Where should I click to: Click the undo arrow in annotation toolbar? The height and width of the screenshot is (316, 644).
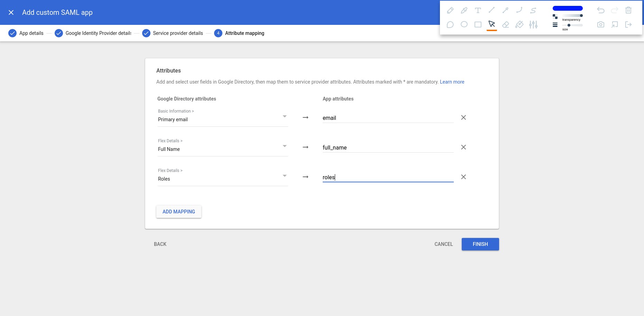(x=601, y=10)
